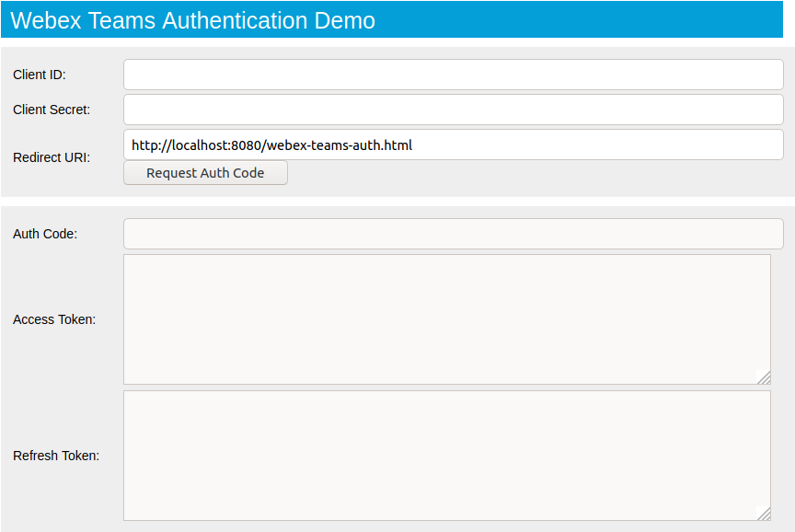Click the Auth Code field

pos(454,234)
